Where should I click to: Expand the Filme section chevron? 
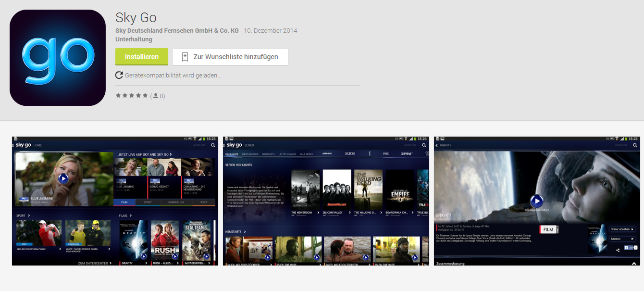pyautogui.click(x=131, y=215)
